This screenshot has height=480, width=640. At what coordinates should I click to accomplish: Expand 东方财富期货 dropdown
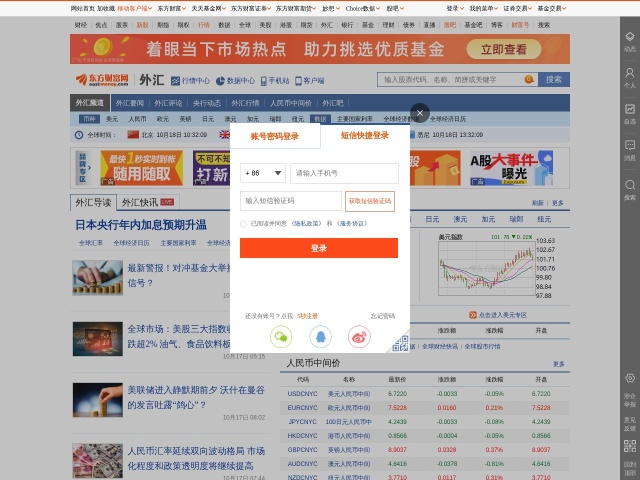(x=296, y=8)
